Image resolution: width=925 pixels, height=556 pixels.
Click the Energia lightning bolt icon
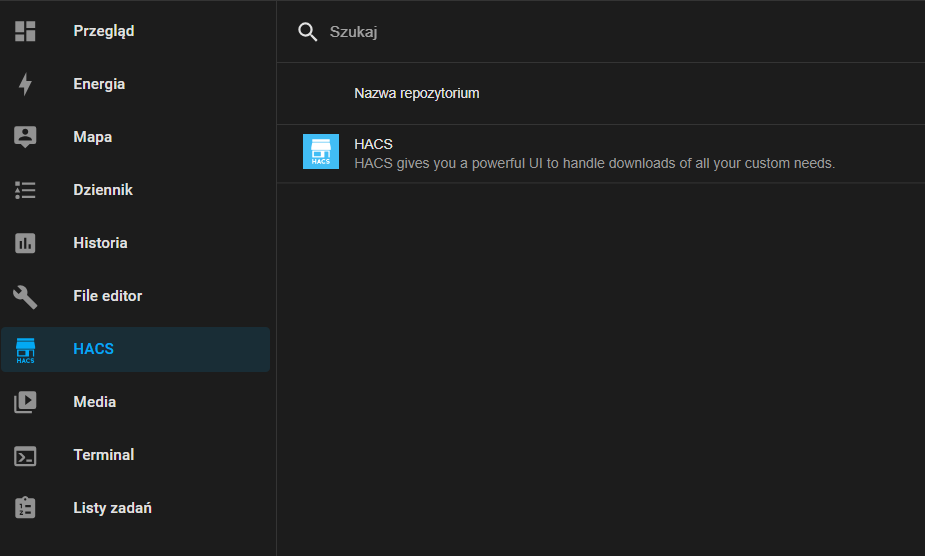click(x=25, y=84)
